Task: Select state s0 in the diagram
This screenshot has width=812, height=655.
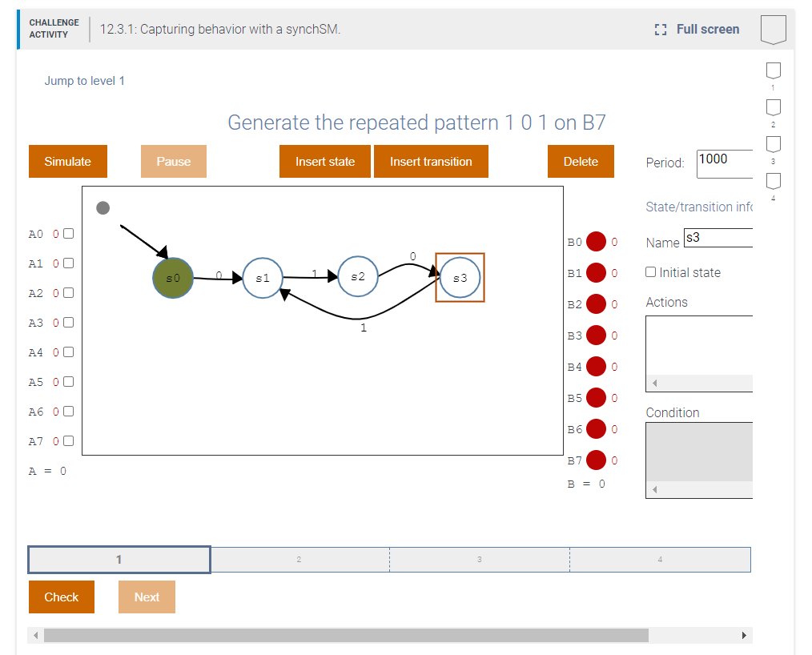Action: pos(173,278)
